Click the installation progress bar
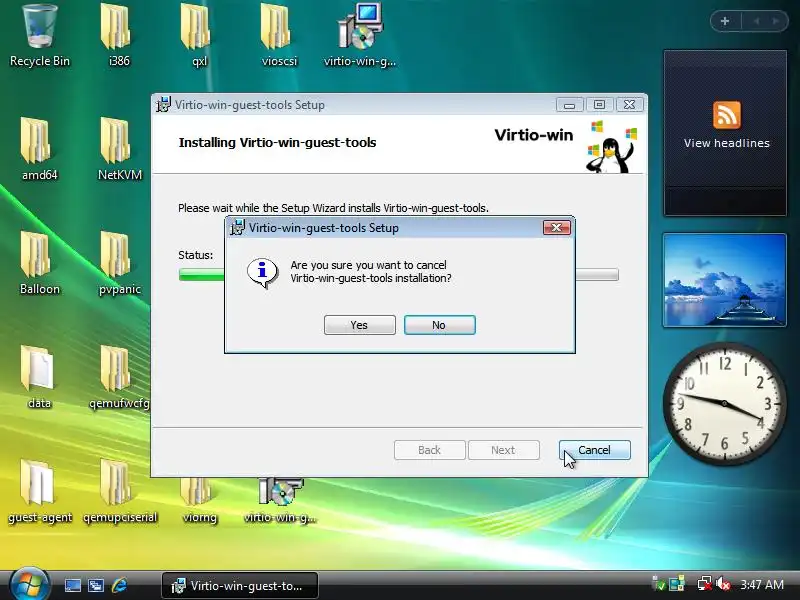This screenshot has width=800, height=600. pos(398,274)
